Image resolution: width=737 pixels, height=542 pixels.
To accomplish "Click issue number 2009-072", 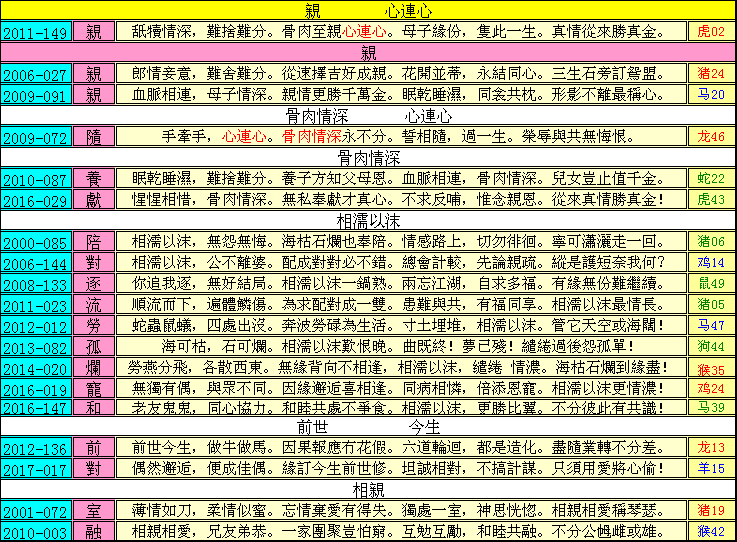I will 36,137.
